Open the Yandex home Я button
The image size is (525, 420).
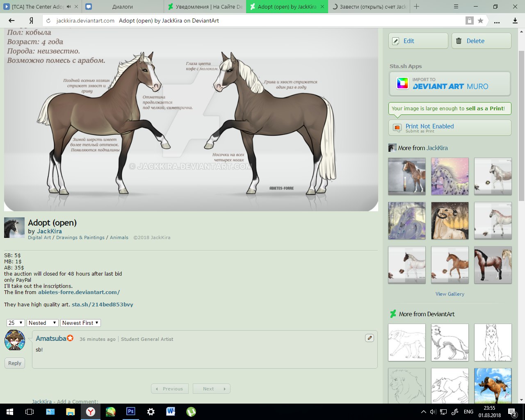point(31,21)
